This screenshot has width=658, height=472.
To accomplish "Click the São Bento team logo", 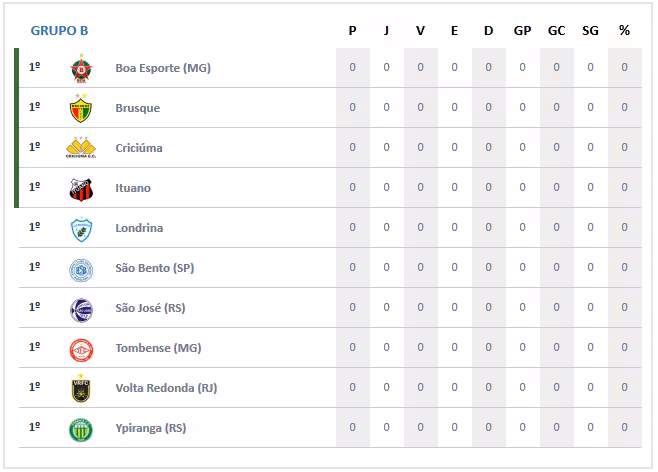I will pyautogui.click(x=81, y=268).
